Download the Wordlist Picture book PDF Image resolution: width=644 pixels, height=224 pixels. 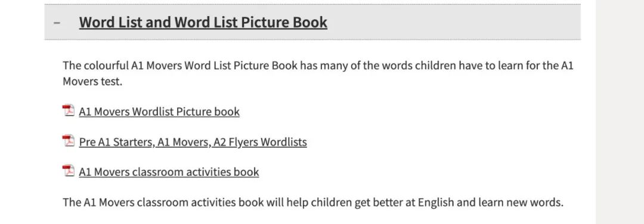[159, 111]
